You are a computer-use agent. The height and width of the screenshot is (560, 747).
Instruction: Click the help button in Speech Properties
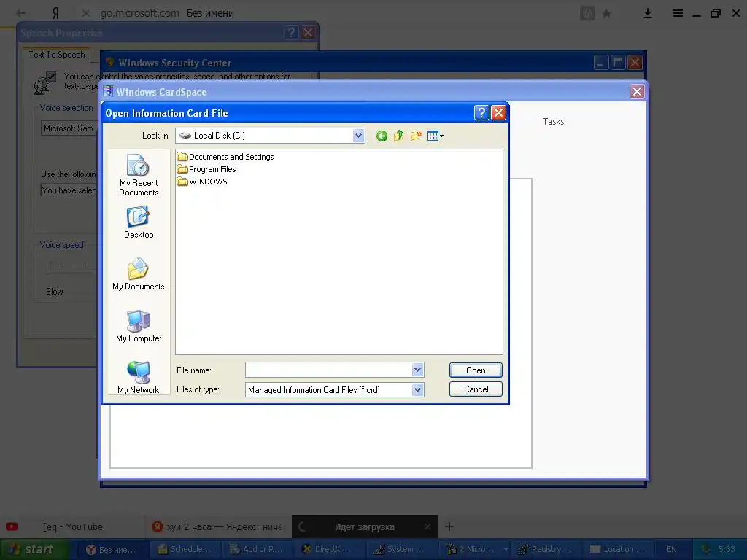pyautogui.click(x=291, y=33)
